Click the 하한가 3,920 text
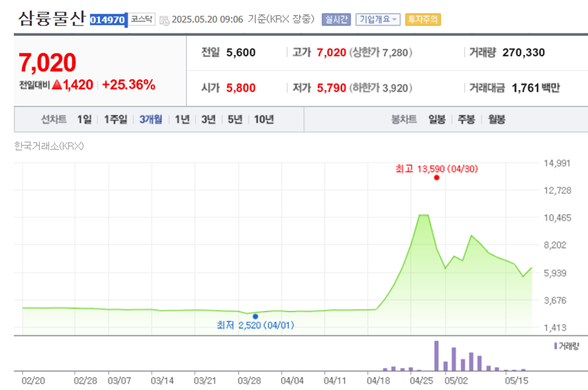 click(x=380, y=88)
